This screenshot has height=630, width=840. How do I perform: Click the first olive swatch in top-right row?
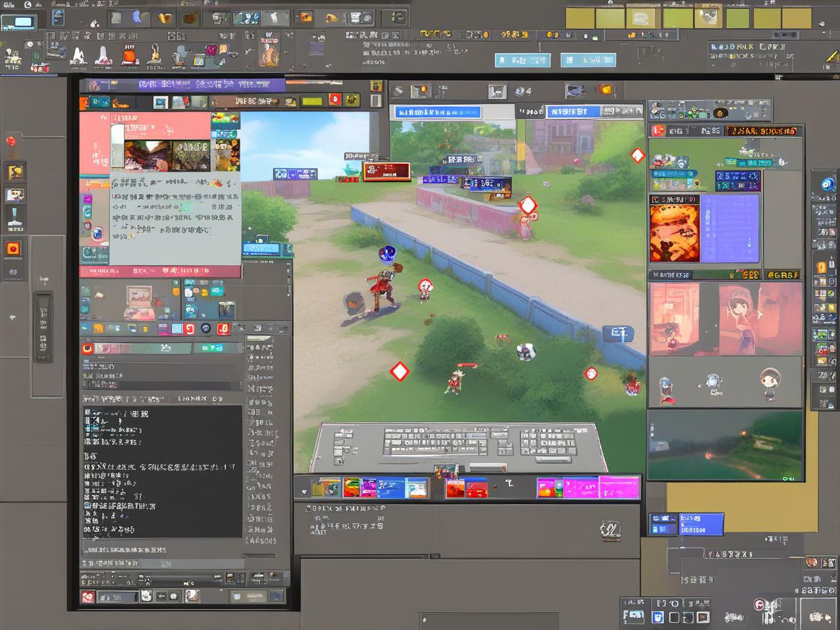[579, 17]
